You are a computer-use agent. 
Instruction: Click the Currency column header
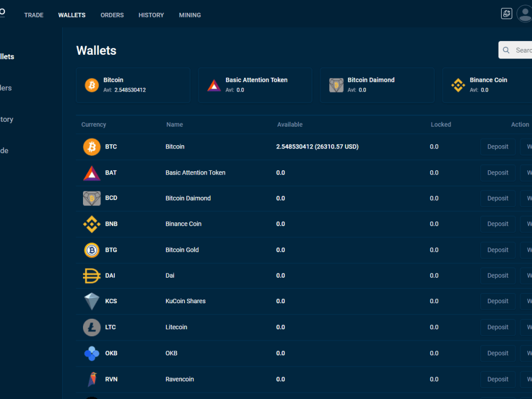[x=94, y=124]
